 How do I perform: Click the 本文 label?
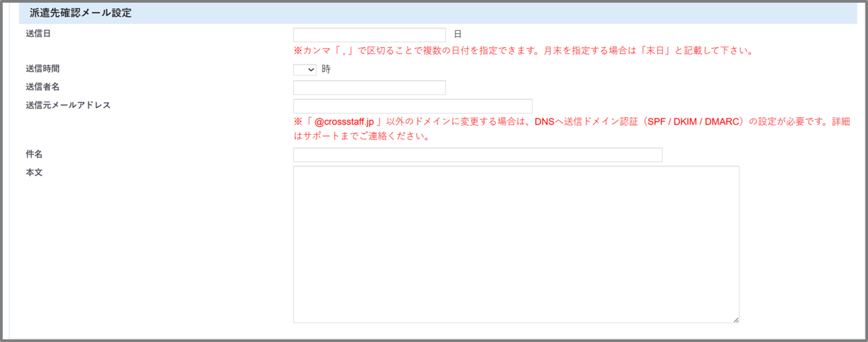34,172
